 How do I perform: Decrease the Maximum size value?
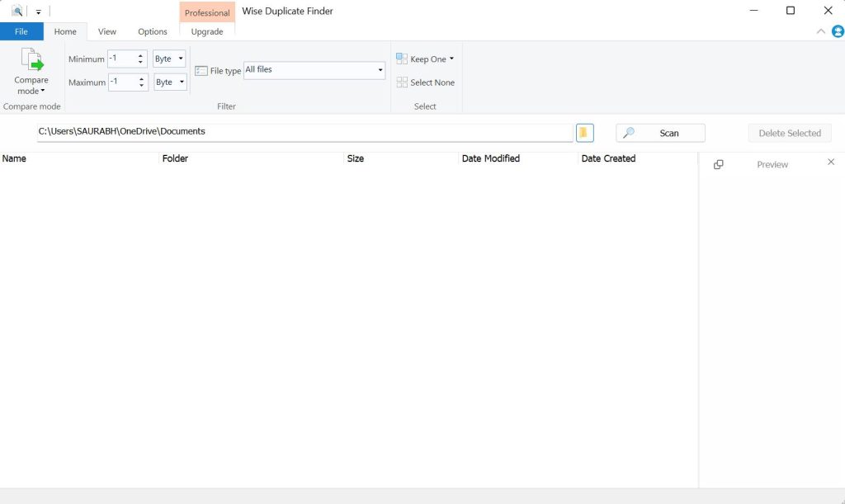pos(141,86)
